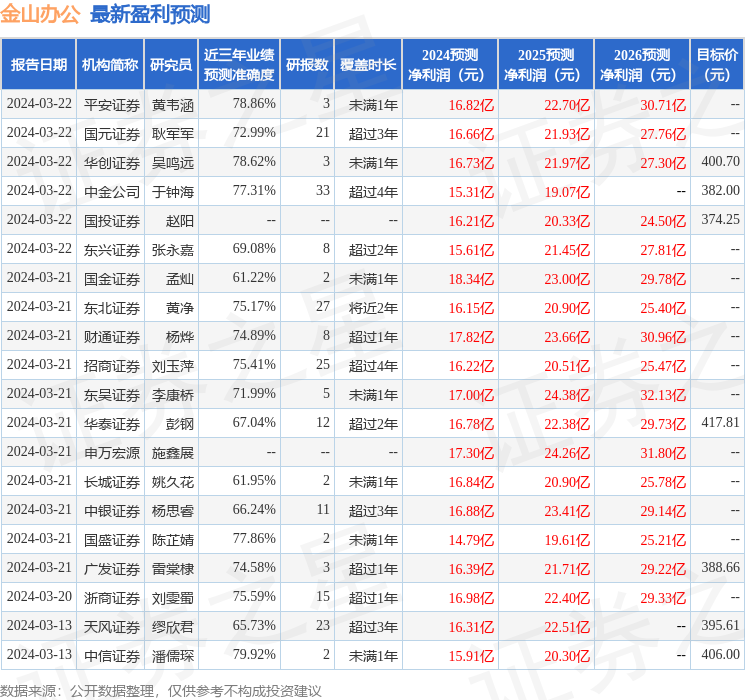Viewport: 745px width, 700px height.
Task: Click the 研究员 column header
Action: [171, 65]
